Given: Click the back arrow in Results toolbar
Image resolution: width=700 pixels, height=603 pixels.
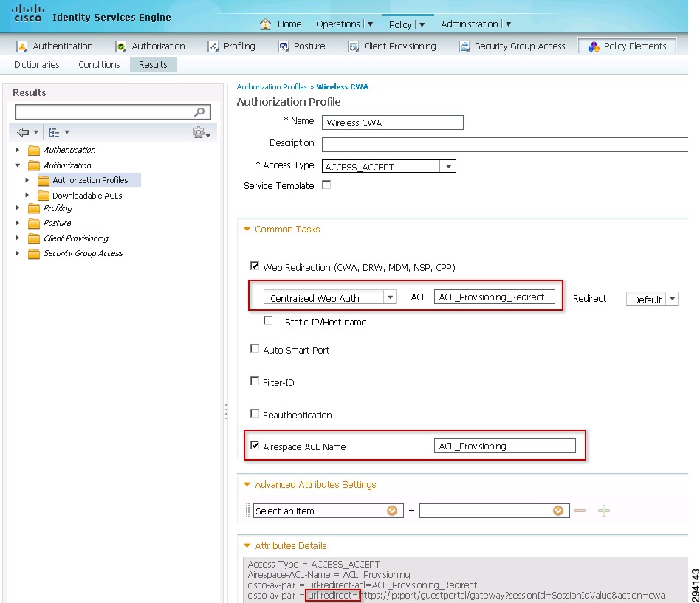Looking at the screenshot, I should point(23,132).
